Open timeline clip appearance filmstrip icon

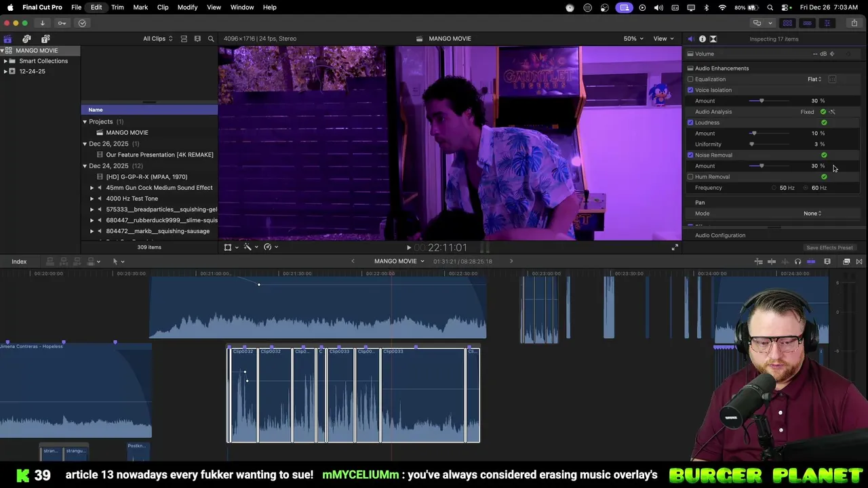(827, 262)
